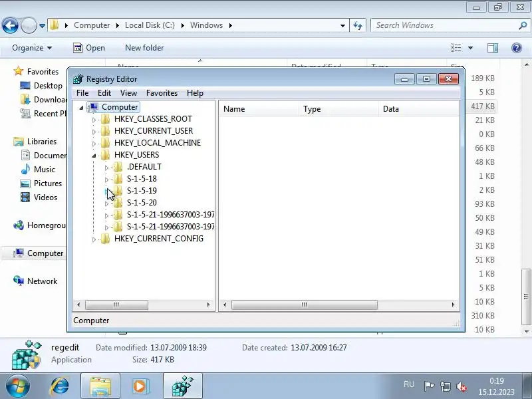Open Internet Explorer from the taskbar

point(60,386)
